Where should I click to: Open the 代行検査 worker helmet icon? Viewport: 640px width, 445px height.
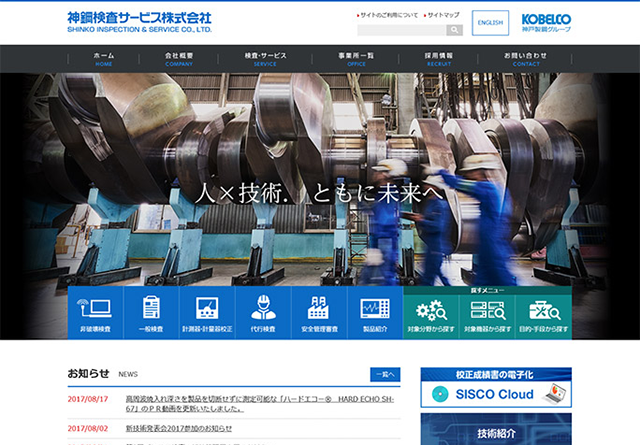point(263,313)
